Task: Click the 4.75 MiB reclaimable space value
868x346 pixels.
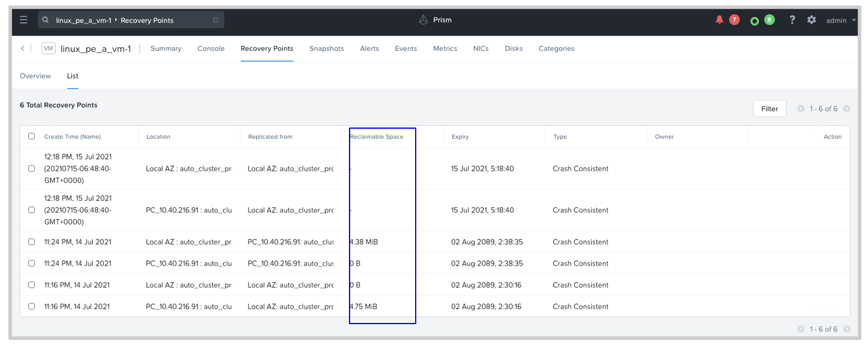Action: pyautogui.click(x=363, y=306)
